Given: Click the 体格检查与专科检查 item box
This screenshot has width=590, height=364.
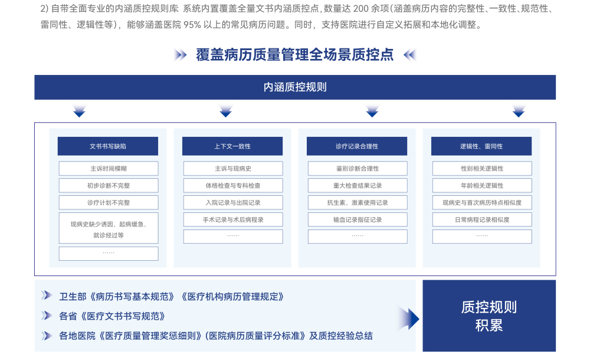Looking at the screenshot, I should 232,185.
